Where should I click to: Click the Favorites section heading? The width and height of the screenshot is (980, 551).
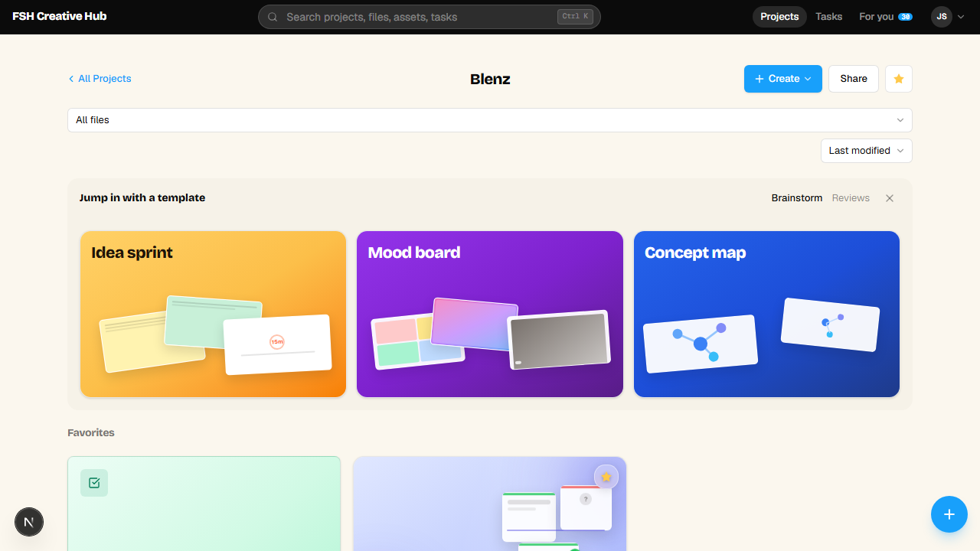[x=91, y=433]
